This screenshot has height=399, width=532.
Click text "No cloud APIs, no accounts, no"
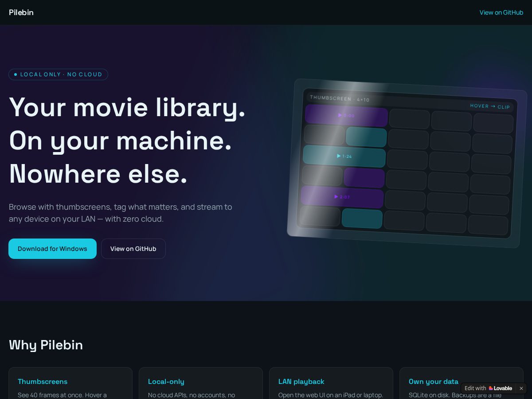tap(192, 395)
